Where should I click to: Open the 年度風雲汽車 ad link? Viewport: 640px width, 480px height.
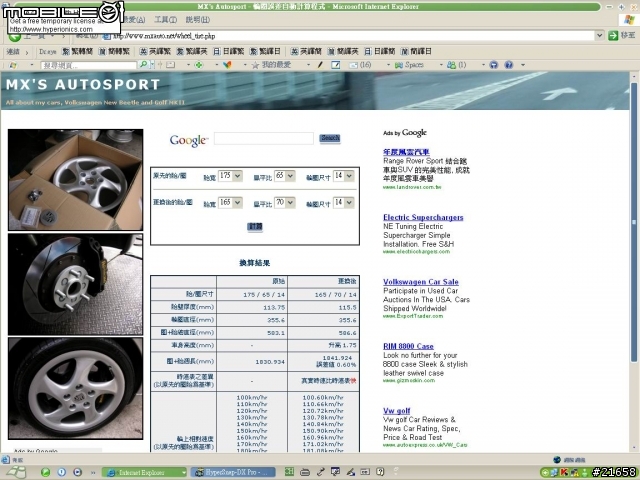406,152
